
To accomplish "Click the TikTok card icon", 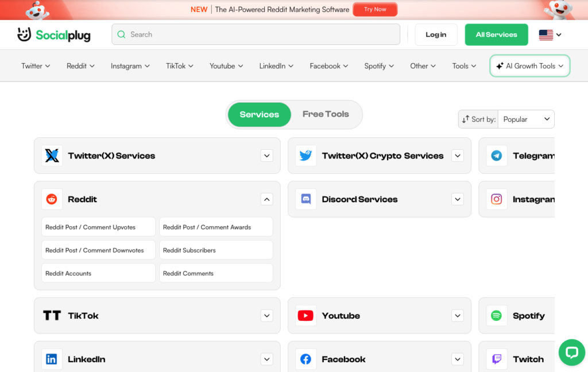I will 52,316.
